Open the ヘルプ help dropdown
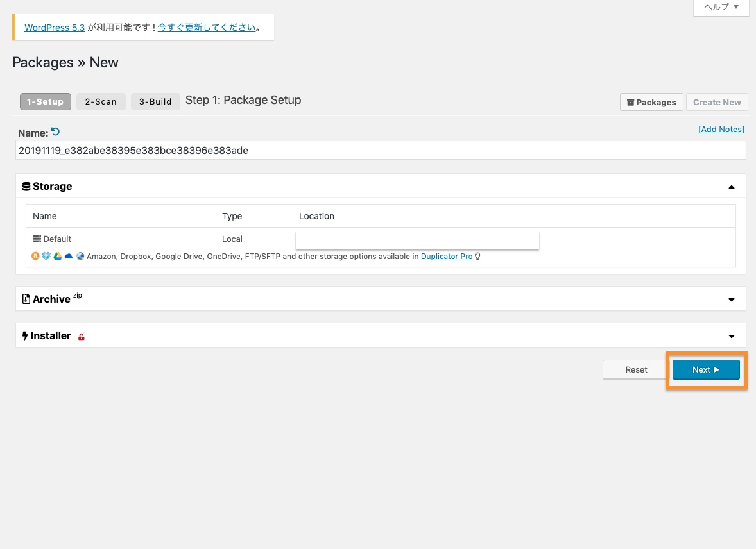Viewport: 756px width, 549px height. 721,7
